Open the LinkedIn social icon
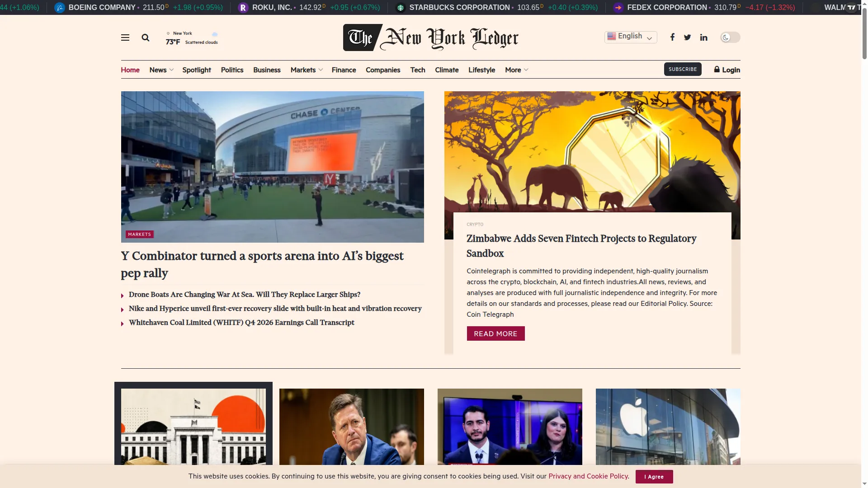Image resolution: width=868 pixels, height=488 pixels. 704,37
